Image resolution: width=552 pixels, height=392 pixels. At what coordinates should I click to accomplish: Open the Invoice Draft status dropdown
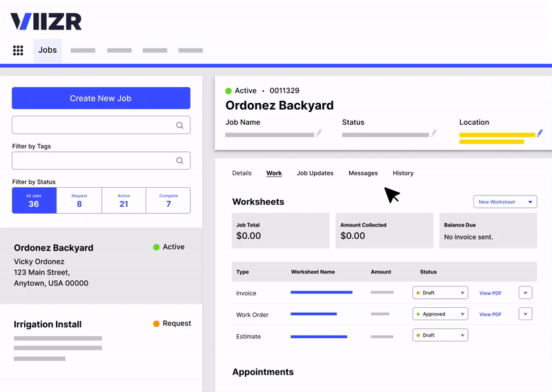(x=440, y=293)
